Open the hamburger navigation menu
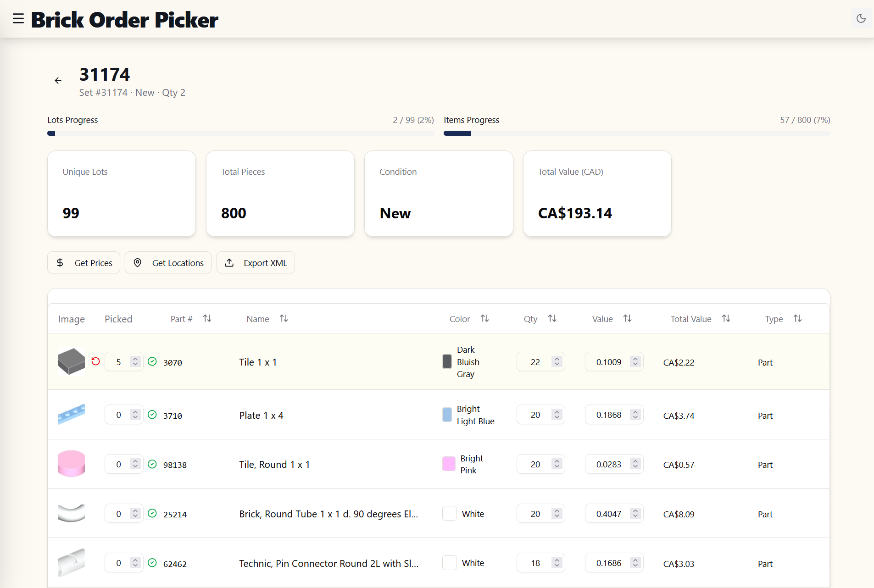The height and width of the screenshot is (588, 874). click(18, 19)
